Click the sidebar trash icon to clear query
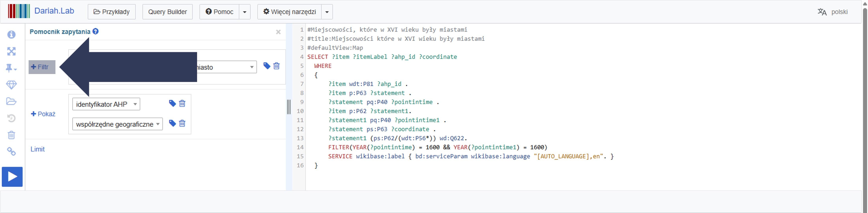Viewport: 868px width, 213px height. pos(11,135)
